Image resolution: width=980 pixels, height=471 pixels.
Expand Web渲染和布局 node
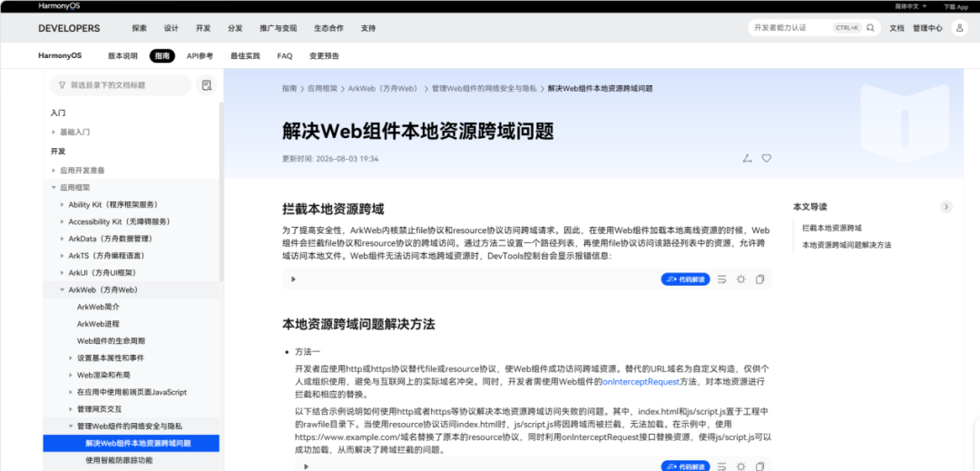click(x=71, y=375)
